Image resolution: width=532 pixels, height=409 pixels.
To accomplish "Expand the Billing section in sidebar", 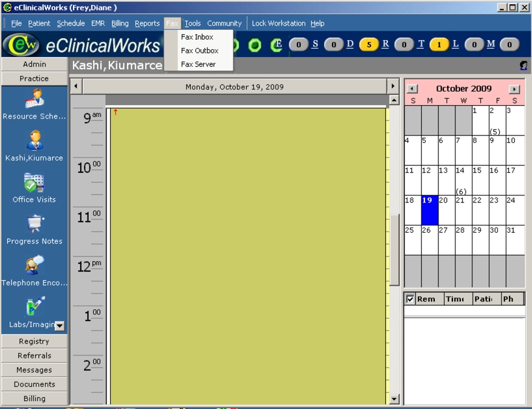I will click(x=34, y=398).
